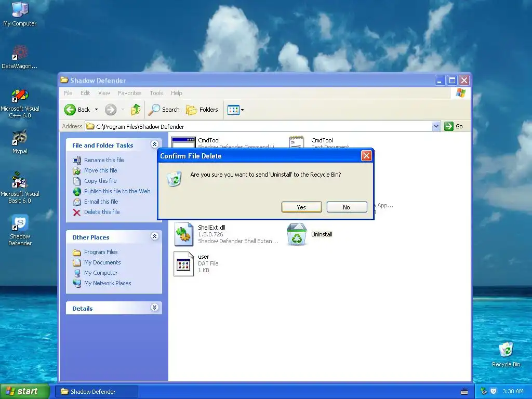Image resolution: width=532 pixels, height=399 pixels.
Task: Collapse the File and Folder Tasks panel
Action: (154, 144)
